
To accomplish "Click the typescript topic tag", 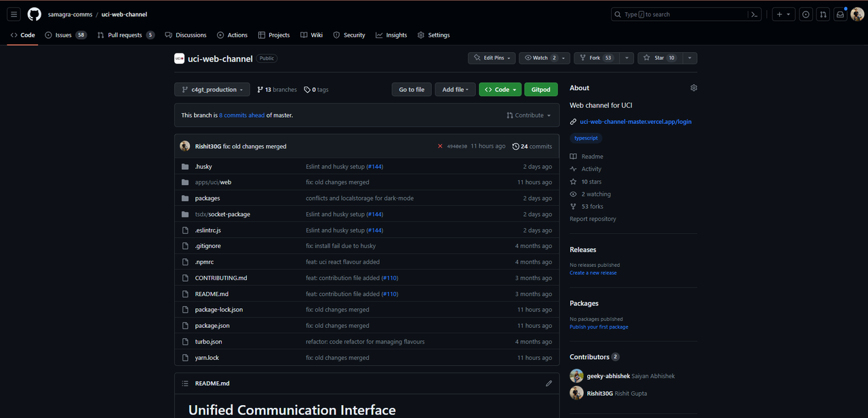I will pyautogui.click(x=585, y=138).
